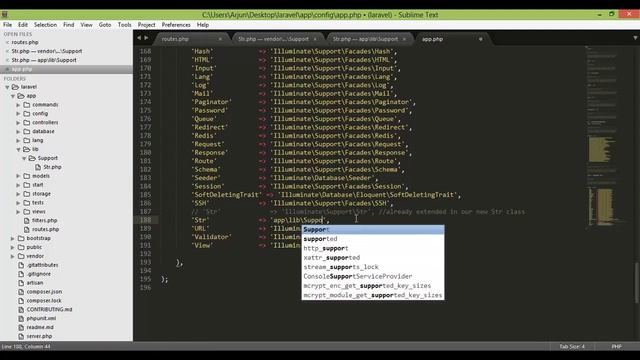Collapse the Support folder
Image resolution: width=640 pixels, height=360 pixels.
[x=24, y=158]
